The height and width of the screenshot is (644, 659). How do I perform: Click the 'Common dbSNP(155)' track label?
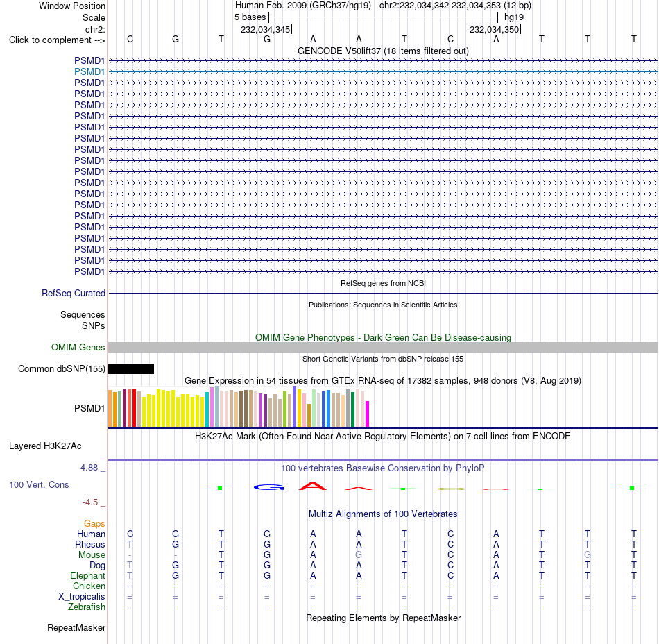(62, 369)
